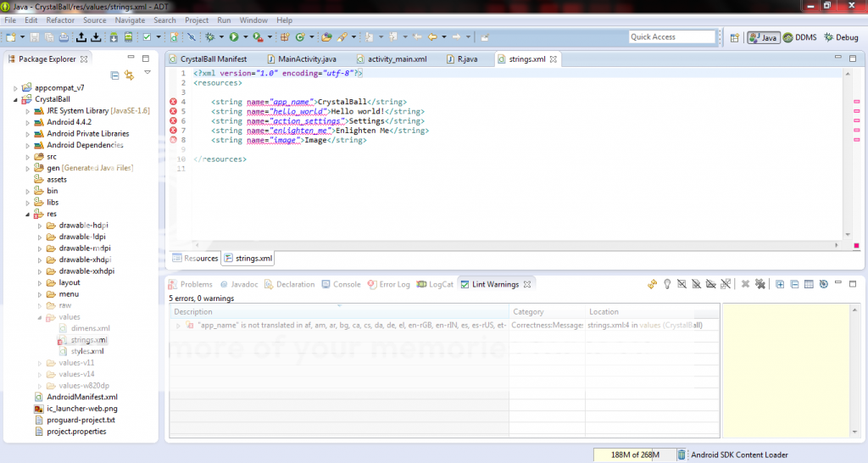Click the Quick Access search field

click(672, 37)
